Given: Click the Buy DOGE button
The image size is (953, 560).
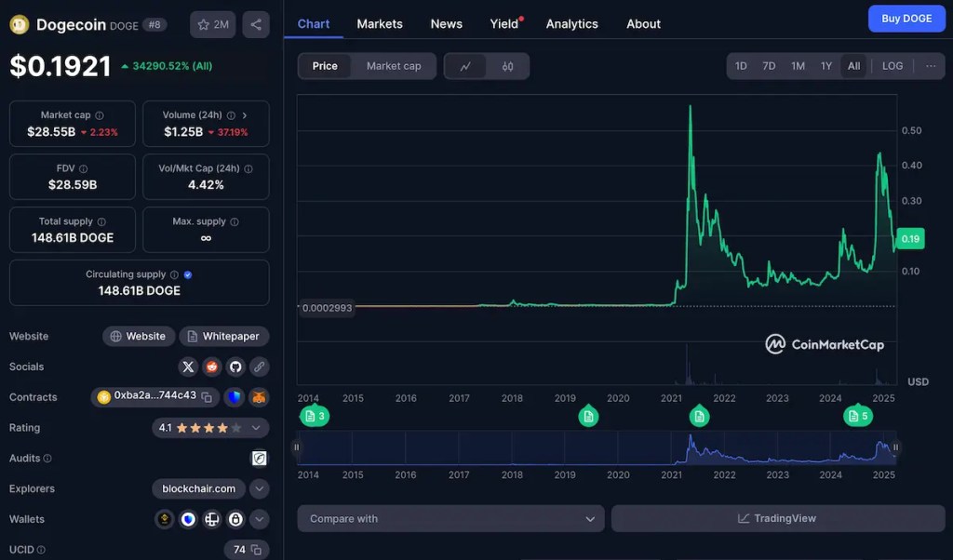Looking at the screenshot, I should 906,19.
